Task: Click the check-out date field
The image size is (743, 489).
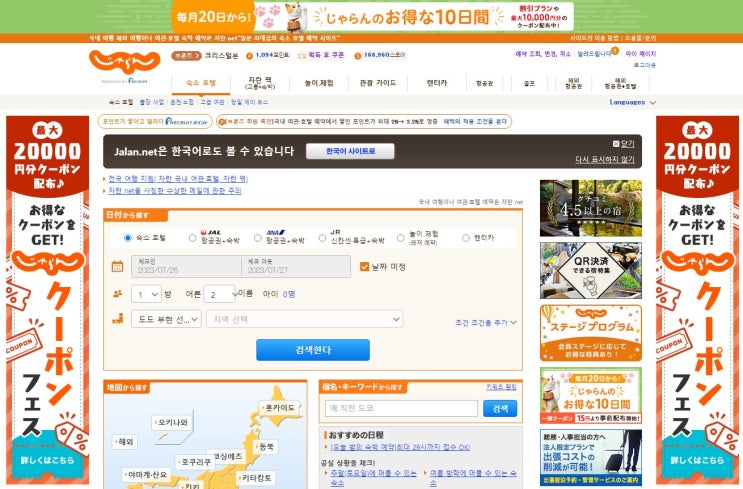Action: [296, 266]
